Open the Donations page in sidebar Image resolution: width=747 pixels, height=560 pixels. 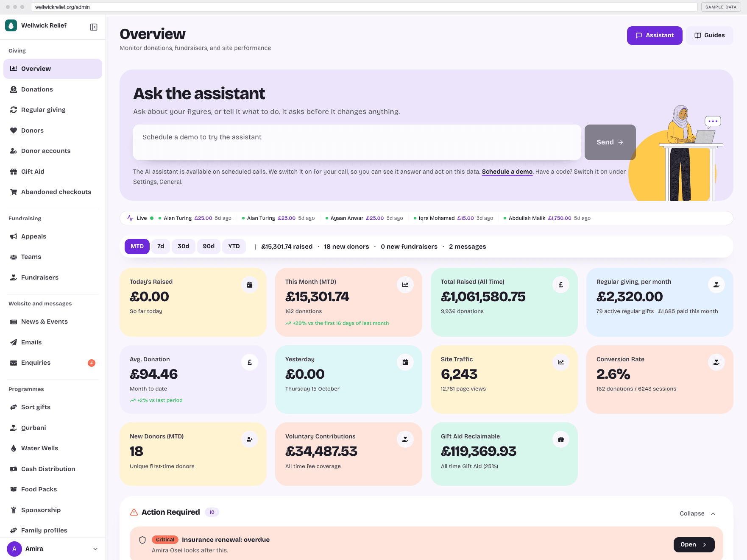[x=53, y=89]
